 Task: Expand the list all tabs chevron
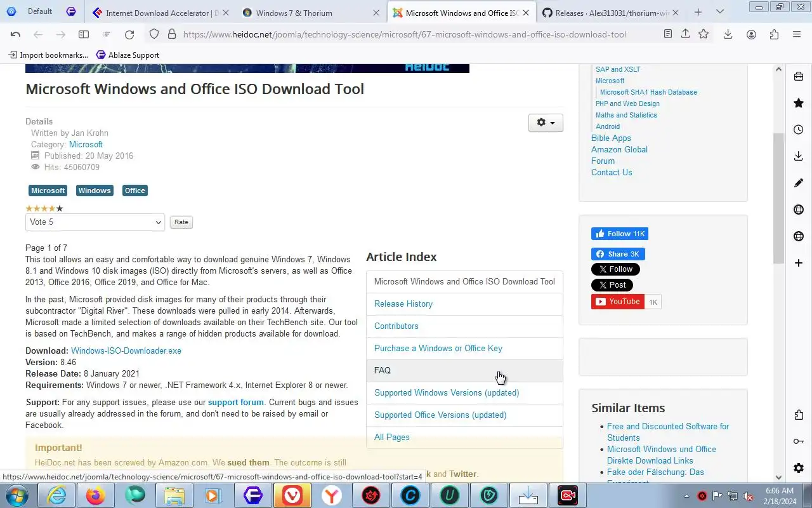coord(719,12)
